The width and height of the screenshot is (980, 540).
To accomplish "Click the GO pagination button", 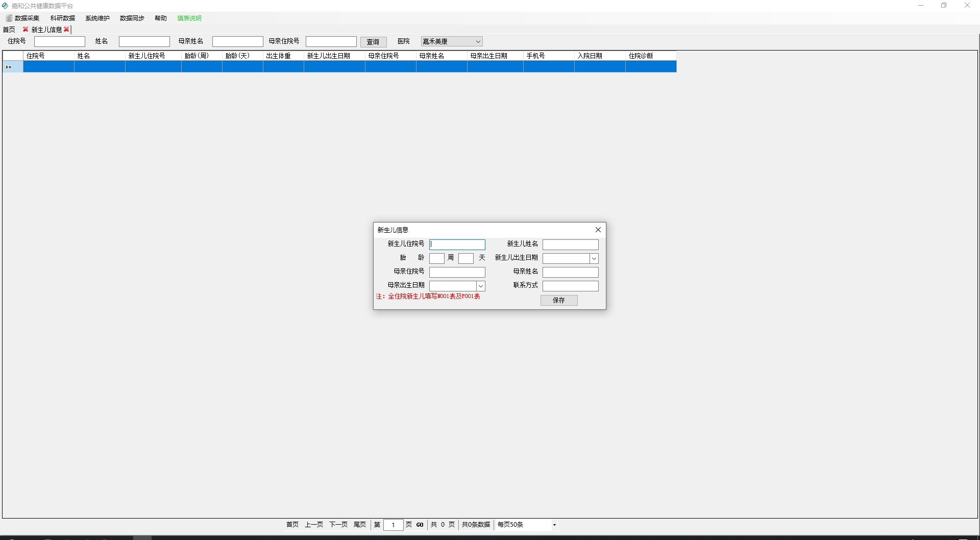I will coord(420,525).
